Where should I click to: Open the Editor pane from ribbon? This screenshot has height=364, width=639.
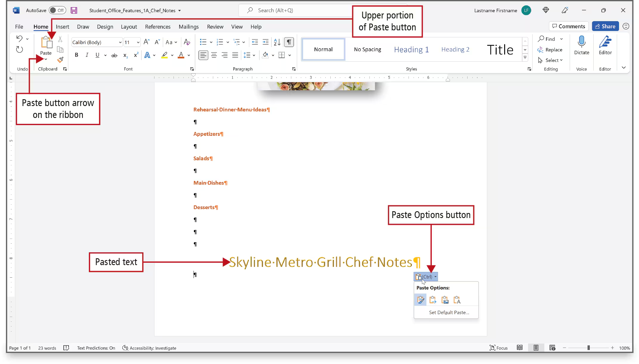[605, 45]
